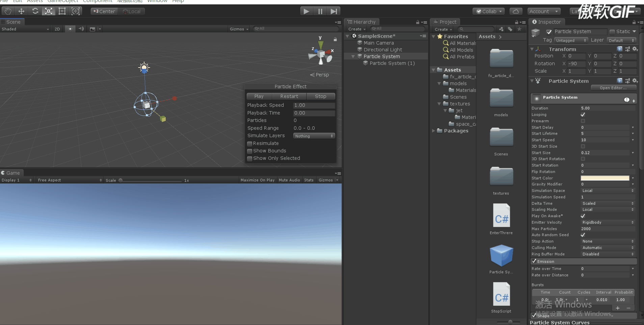Screen dimensions: 644x325
Task: Open the Tag Untagged dropdown
Action: click(571, 40)
